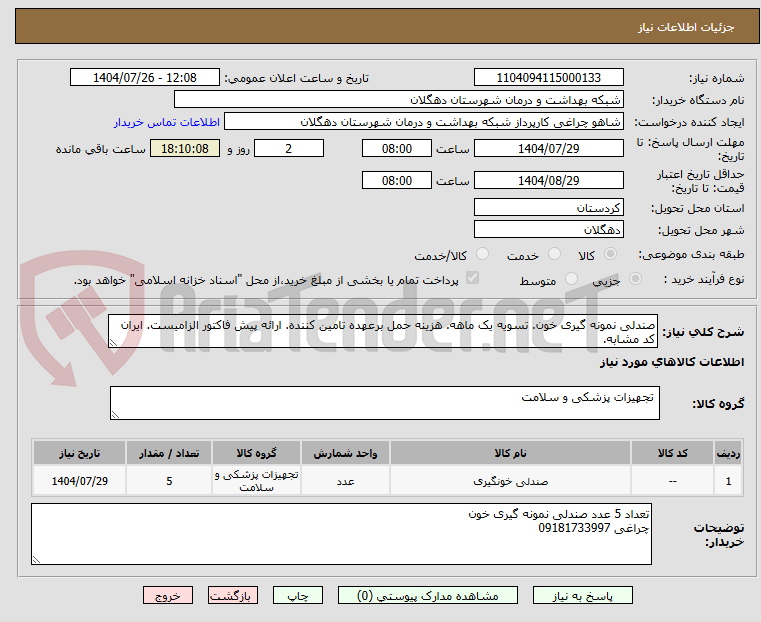Select the 'کالا/خدمت' radio button
The height and width of the screenshot is (622, 761).
[483, 256]
